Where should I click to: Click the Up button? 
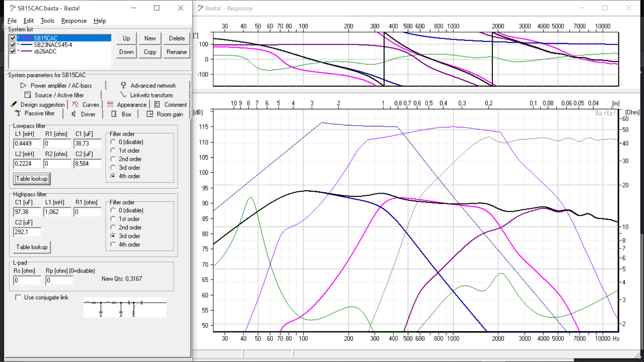tap(126, 39)
